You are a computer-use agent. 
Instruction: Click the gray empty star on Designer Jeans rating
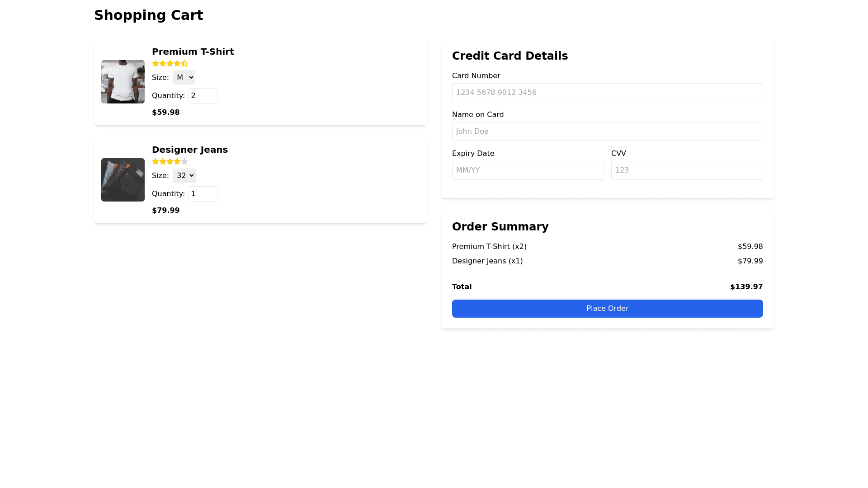pyautogui.click(x=184, y=162)
